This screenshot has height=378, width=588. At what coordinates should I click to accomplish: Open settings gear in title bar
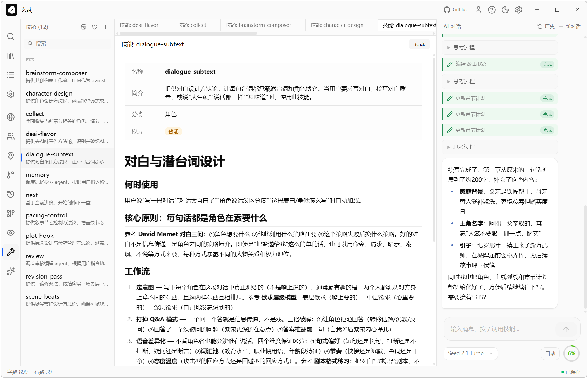click(519, 10)
